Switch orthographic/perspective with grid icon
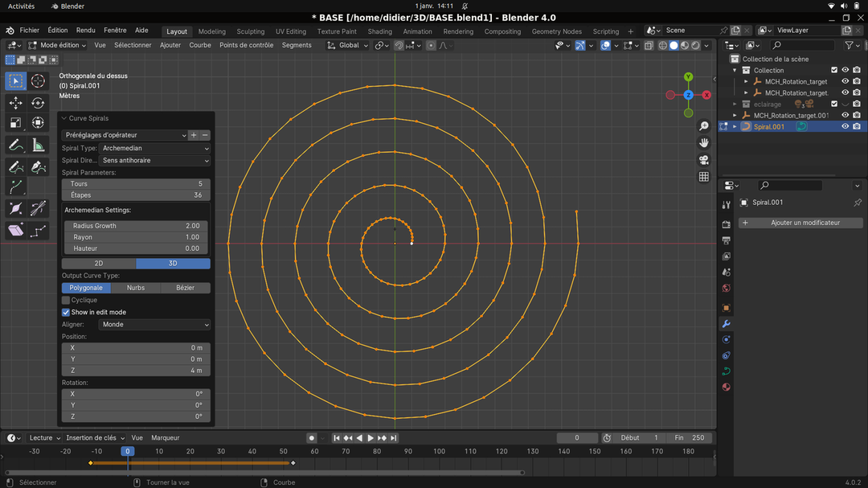This screenshot has width=868, height=488. (703, 177)
